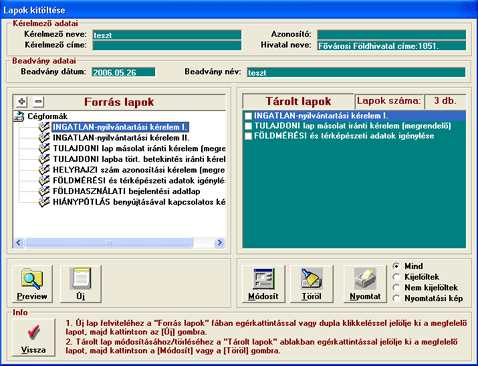Click the tree's horizontal scrollbar left arrow
The height and width of the screenshot is (366, 478).
coord(19,242)
